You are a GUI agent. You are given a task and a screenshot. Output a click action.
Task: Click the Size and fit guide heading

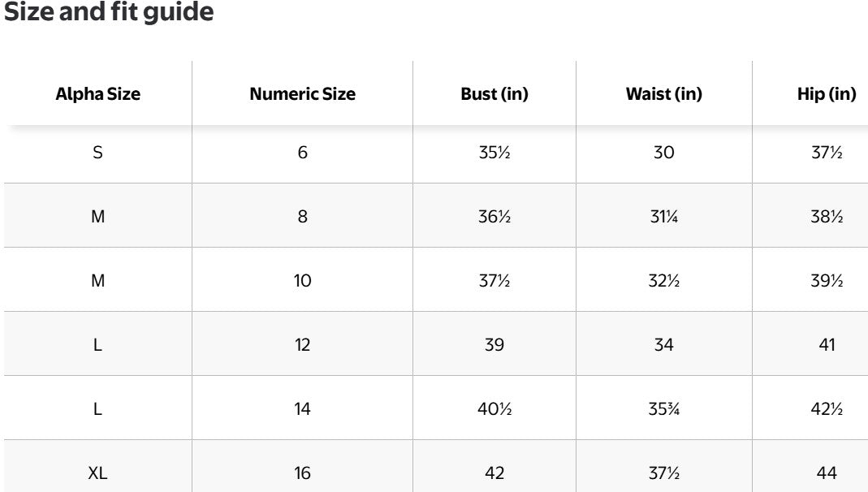click(x=109, y=14)
